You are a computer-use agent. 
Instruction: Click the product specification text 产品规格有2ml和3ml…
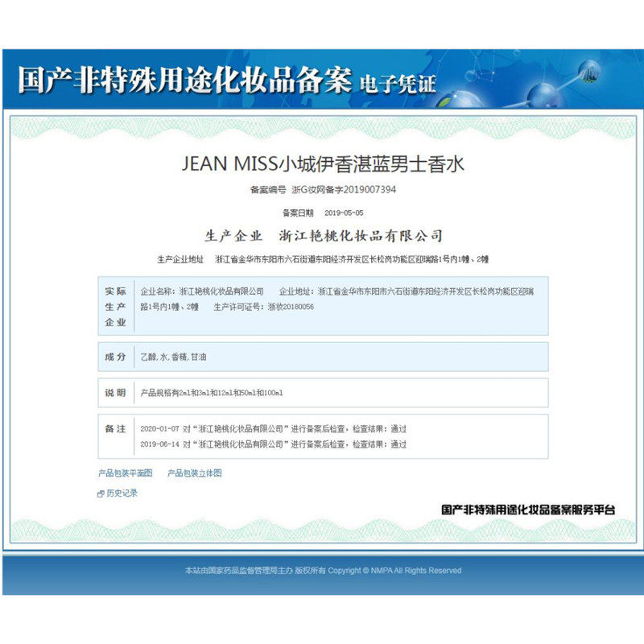click(212, 393)
